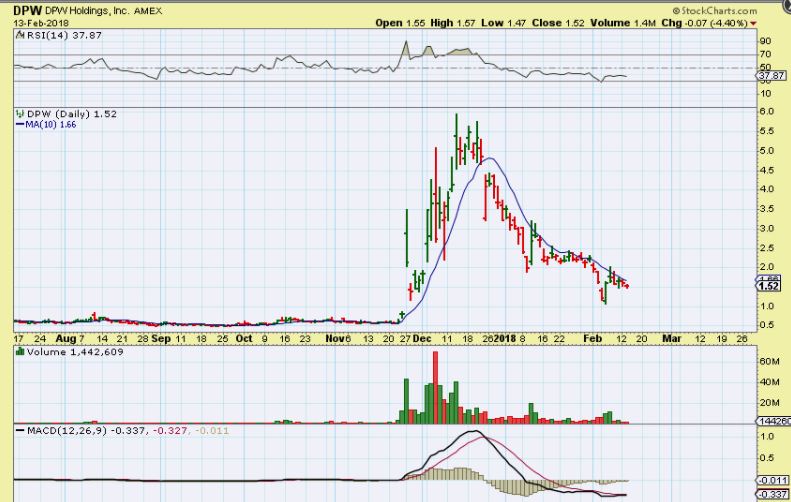The image size is (791, 502).
Task: Click the -0.011 tag on MACD axis
Action: [772, 481]
